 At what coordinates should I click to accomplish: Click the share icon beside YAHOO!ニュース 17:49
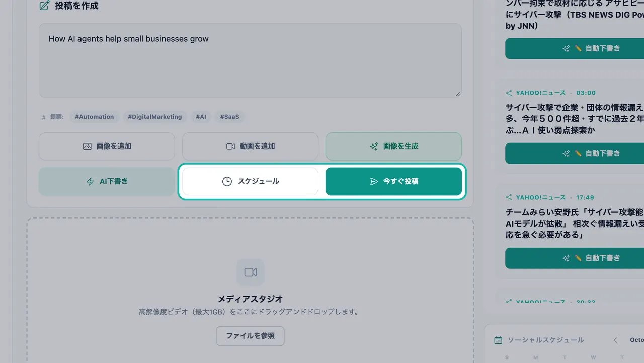click(509, 198)
